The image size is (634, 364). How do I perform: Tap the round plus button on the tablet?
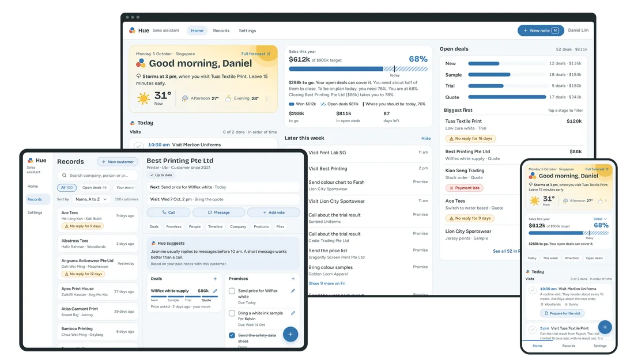(290, 334)
